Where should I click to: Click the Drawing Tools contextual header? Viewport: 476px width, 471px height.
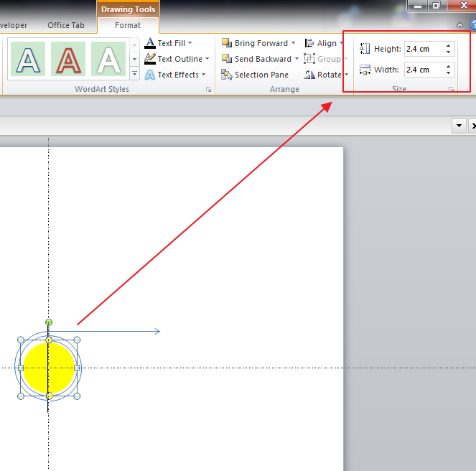click(128, 9)
